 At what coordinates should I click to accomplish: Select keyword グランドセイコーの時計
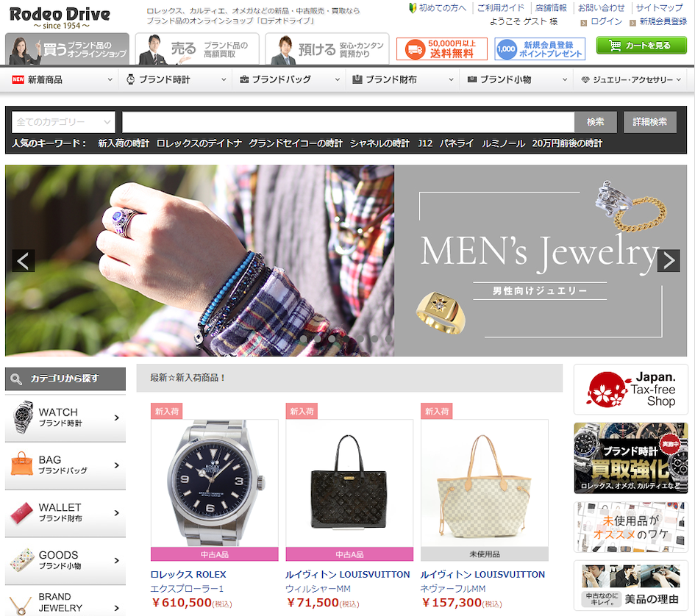tap(296, 143)
